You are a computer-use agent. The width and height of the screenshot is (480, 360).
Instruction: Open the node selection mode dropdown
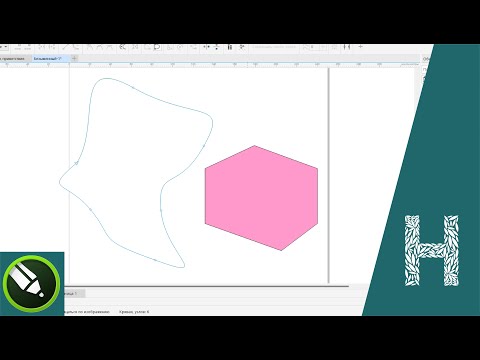pyautogui.click(x=4, y=47)
